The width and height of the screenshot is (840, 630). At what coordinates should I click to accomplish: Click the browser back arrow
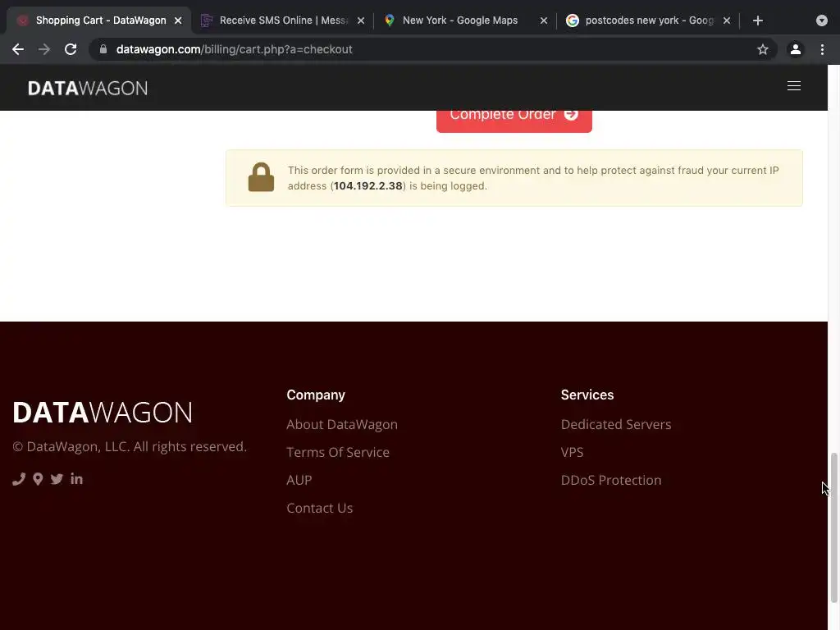tap(18, 49)
